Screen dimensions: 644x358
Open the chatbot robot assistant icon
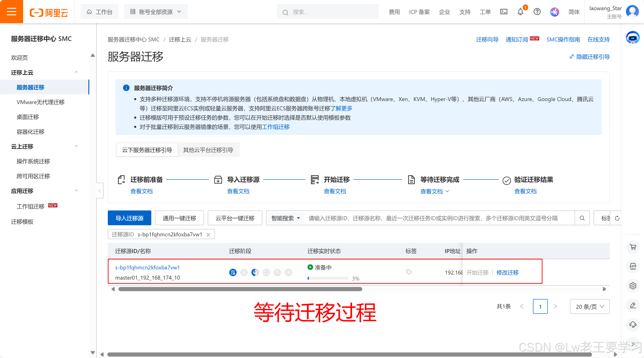pos(632,37)
